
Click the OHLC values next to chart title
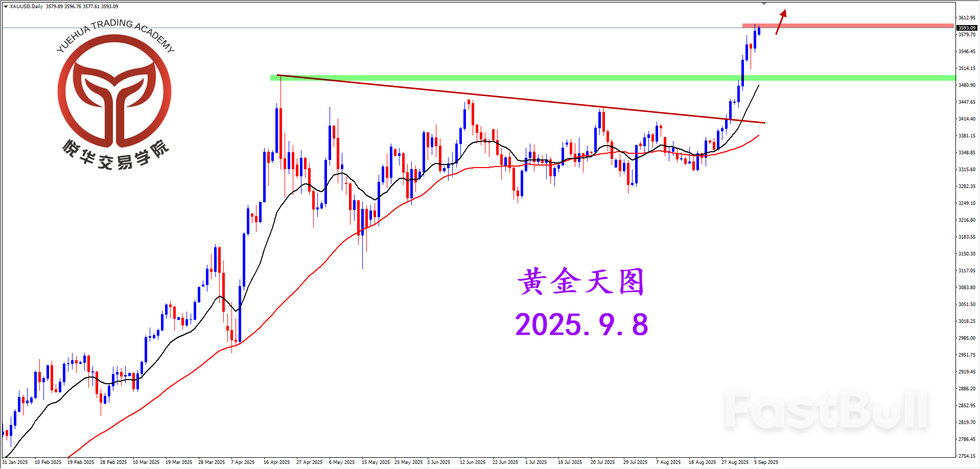tap(82, 7)
